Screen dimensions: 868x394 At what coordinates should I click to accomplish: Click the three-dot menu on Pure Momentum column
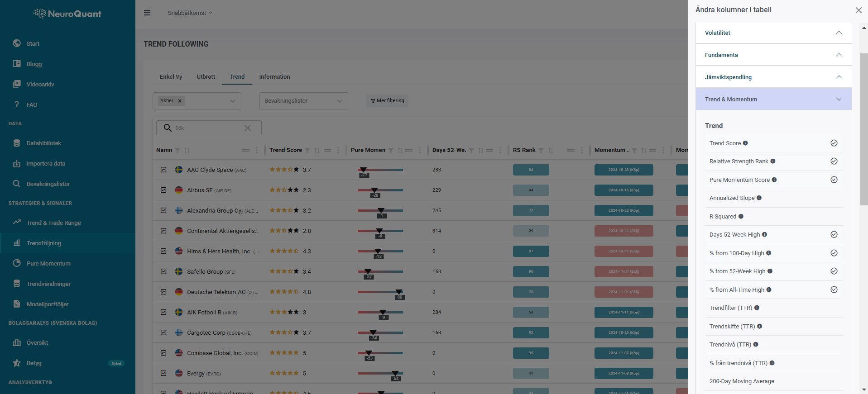420,150
